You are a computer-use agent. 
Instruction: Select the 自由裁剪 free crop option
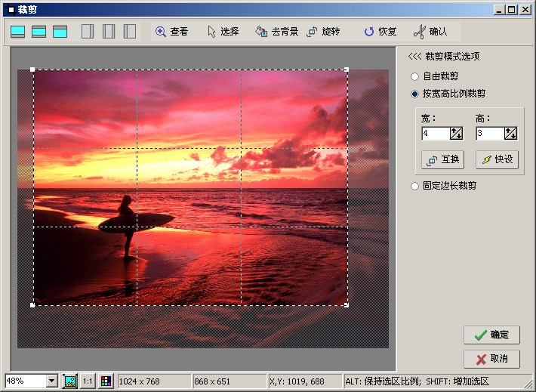[x=414, y=76]
